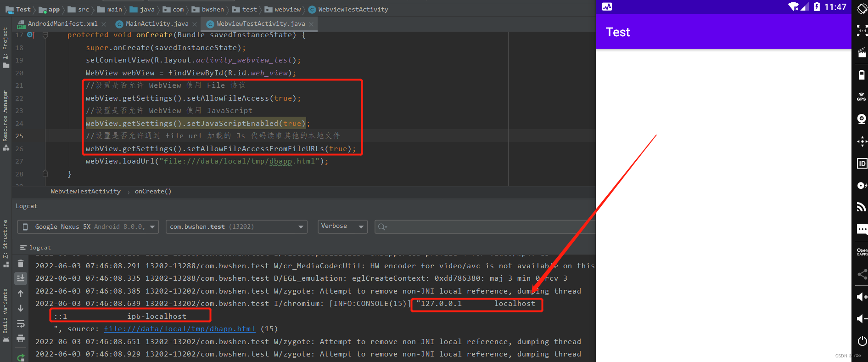Open the webcam camera widget in emulator
The width and height of the screenshot is (868, 362).
(862, 119)
